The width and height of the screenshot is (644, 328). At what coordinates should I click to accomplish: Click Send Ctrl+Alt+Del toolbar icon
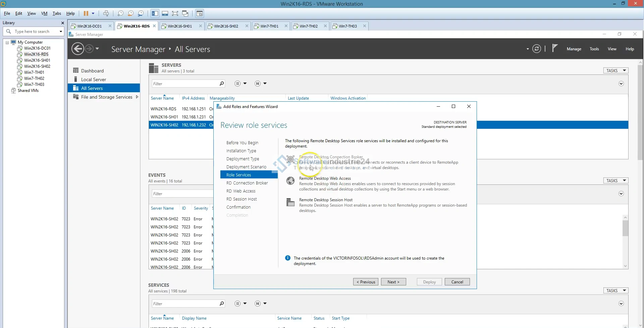[106, 13]
